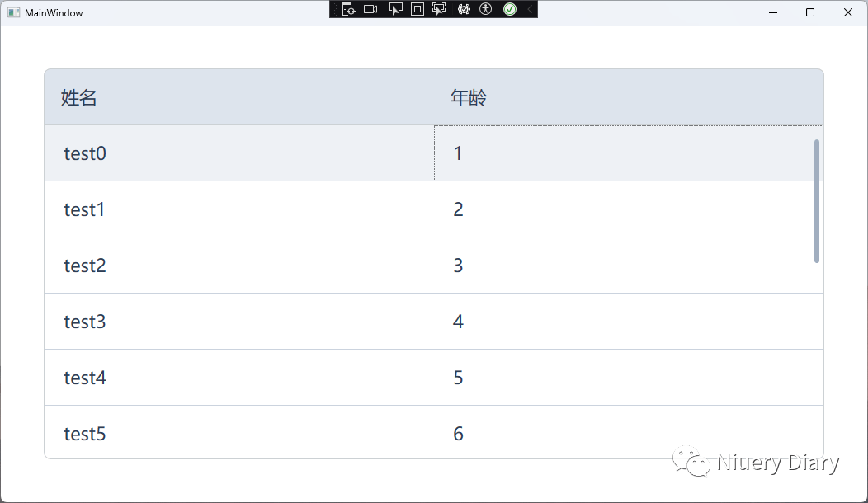Activate the Select Element cursor tool
This screenshot has width=868, height=503.
pyautogui.click(x=395, y=9)
